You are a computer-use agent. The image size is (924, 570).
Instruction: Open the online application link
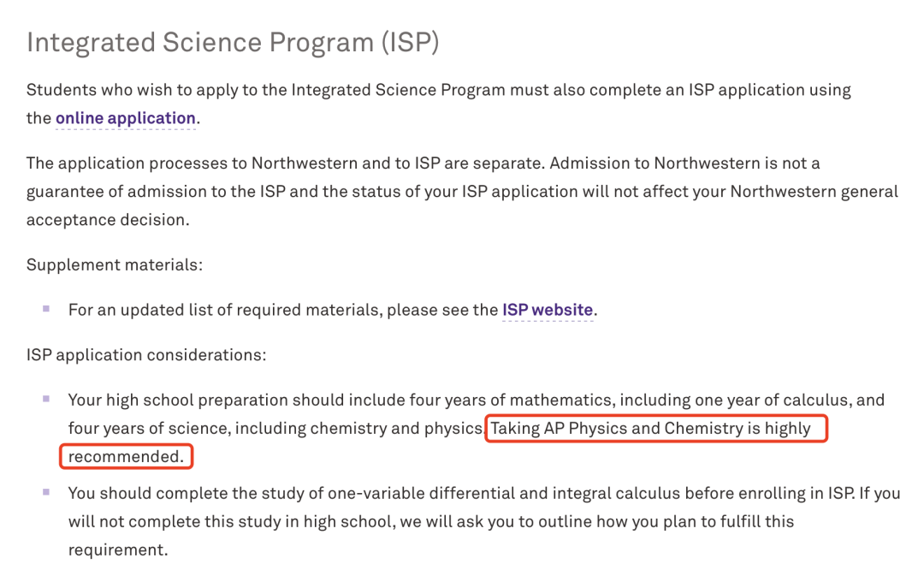pos(125,118)
